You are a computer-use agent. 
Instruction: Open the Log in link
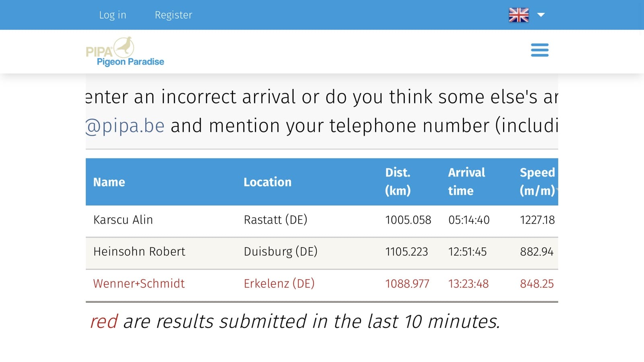coord(113,15)
